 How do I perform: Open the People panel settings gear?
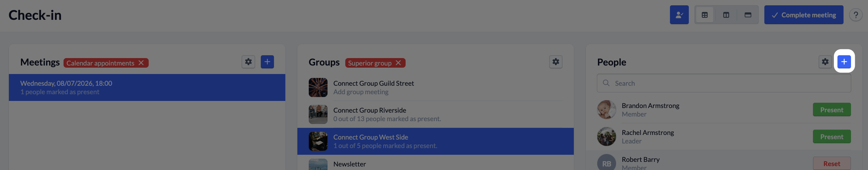click(x=825, y=62)
